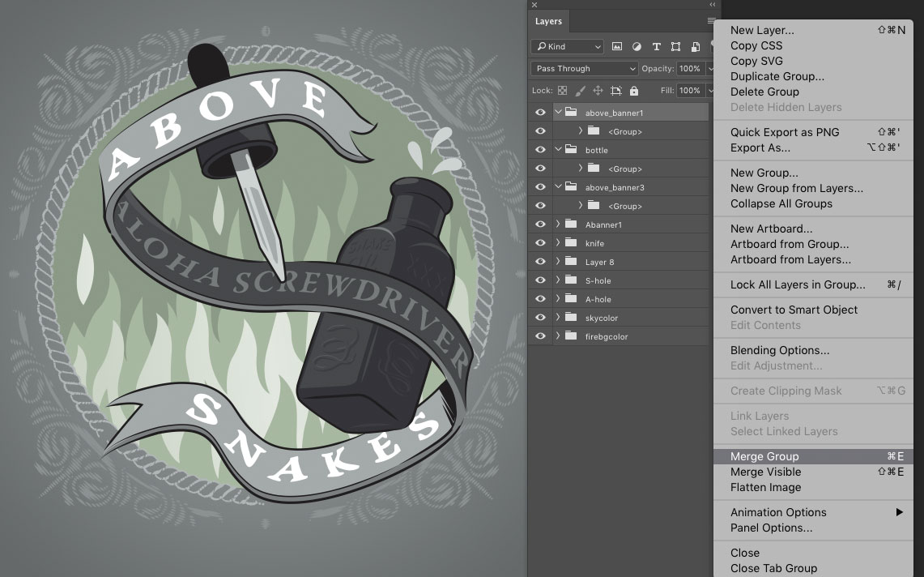Collapse the bottle group
The height and width of the screenshot is (577, 924).
click(x=558, y=149)
